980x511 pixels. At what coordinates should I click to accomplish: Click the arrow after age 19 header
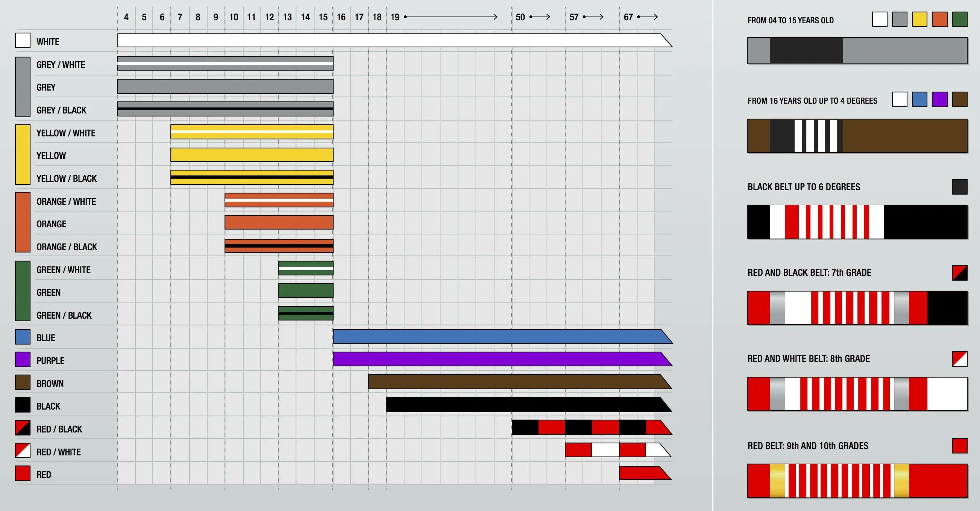(451, 17)
